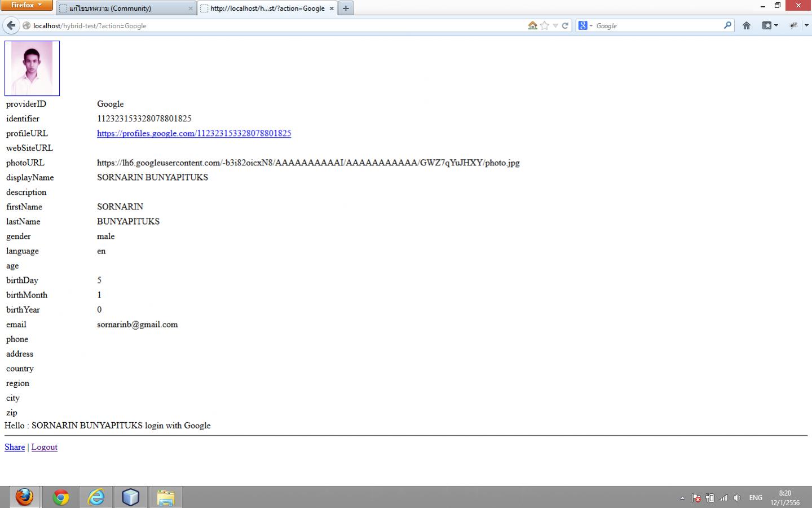Click the gender value male

[x=106, y=236]
